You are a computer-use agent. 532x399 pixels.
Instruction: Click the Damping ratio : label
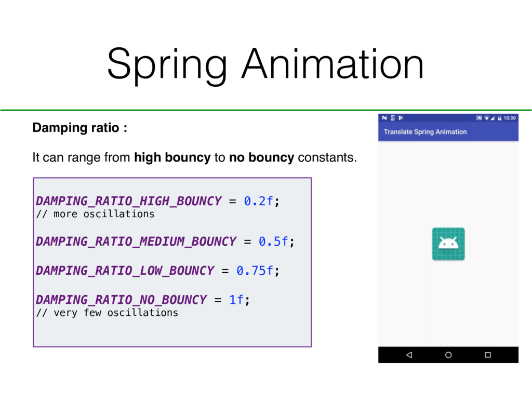(x=79, y=128)
